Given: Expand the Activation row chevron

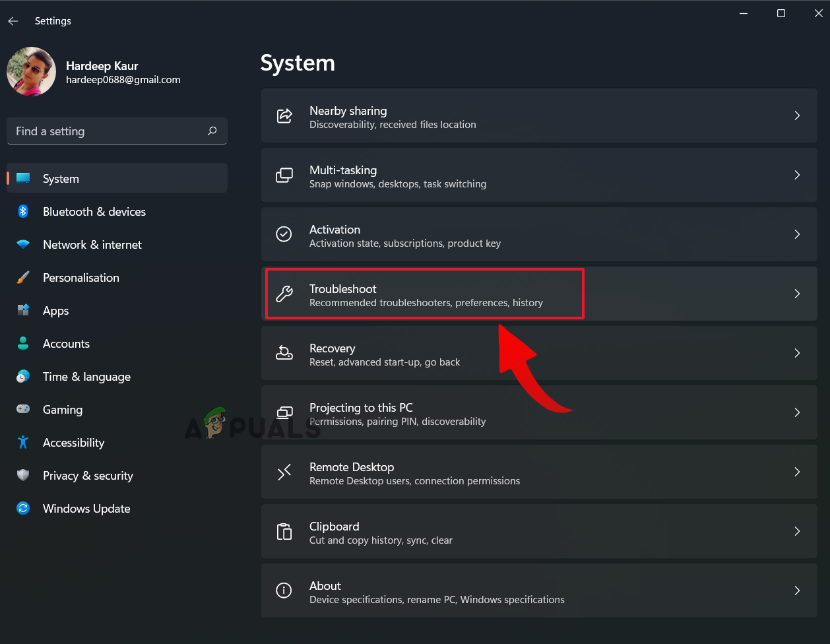Looking at the screenshot, I should coord(797,235).
